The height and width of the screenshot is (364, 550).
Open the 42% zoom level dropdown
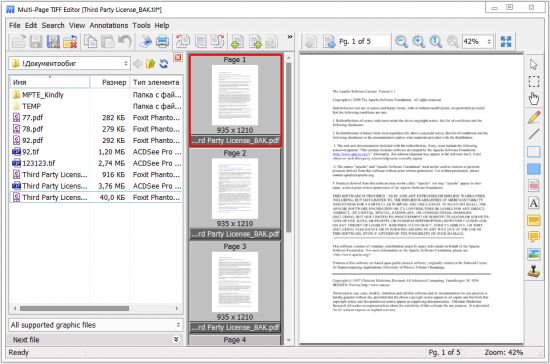[478, 42]
